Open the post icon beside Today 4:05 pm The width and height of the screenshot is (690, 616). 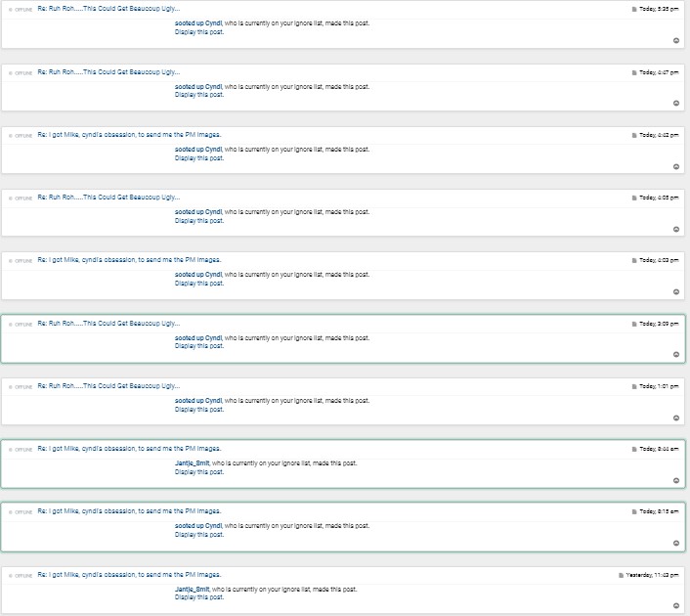tap(634, 198)
